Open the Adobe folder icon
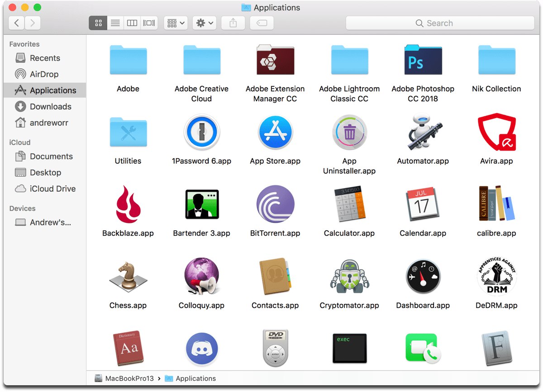 click(x=128, y=60)
